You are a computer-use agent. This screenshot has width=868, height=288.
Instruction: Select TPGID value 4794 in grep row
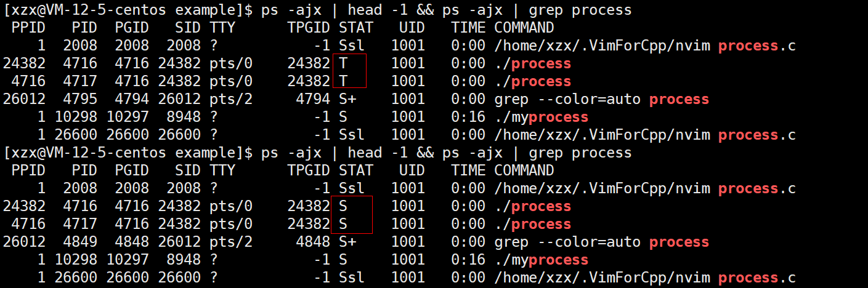[313, 99]
